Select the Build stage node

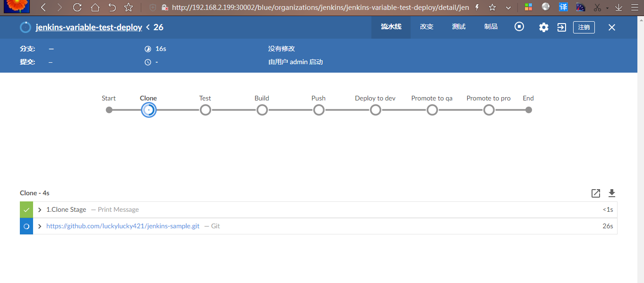pos(262,110)
